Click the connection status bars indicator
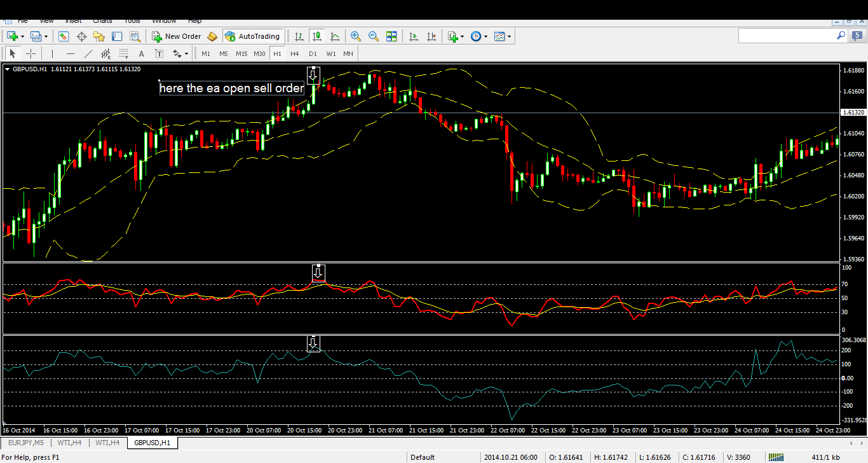Viewport: 868px width, 463px height. click(x=776, y=457)
